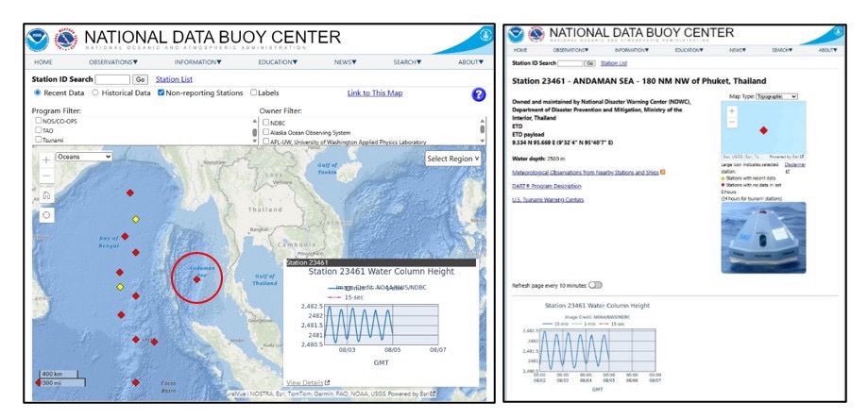Open the Station List link on the station page
This screenshot has width=868, height=419.
click(x=613, y=63)
